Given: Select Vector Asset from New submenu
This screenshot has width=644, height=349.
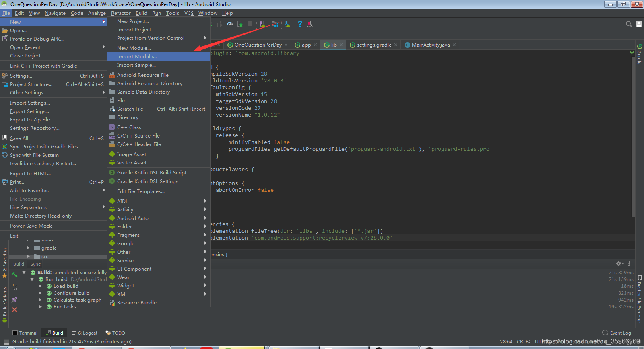Looking at the screenshot, I should [159, 163].
